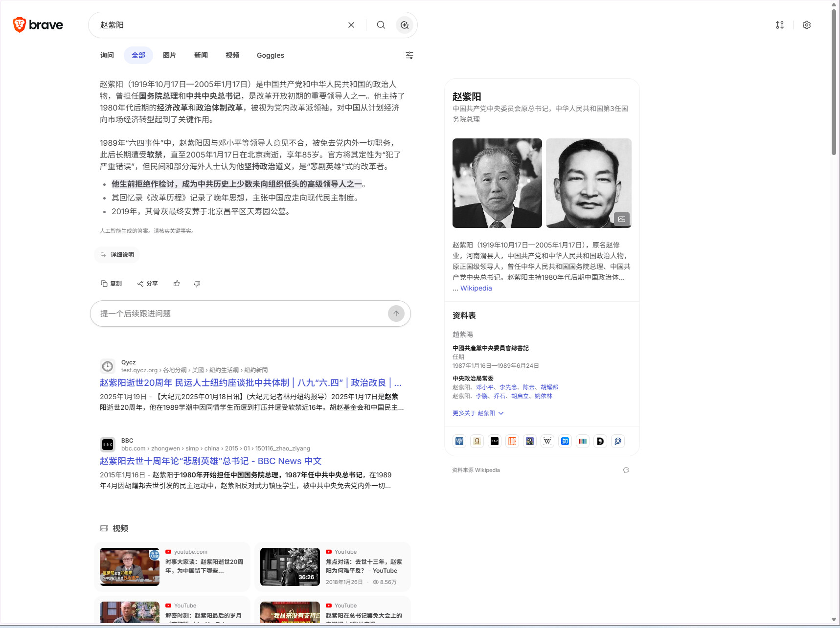The height and width of the screenshot is (628, 840).
Task: Switch to the Goggles tab
Action: click(270, 55)
